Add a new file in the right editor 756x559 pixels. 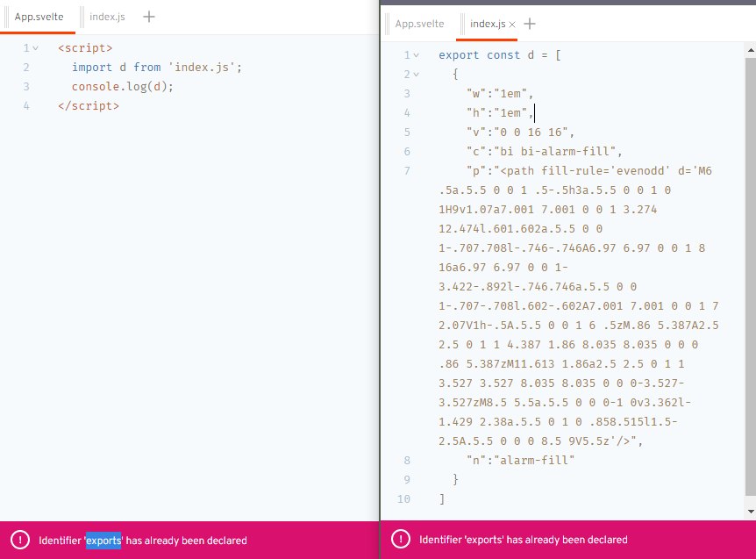click(530, 24)
